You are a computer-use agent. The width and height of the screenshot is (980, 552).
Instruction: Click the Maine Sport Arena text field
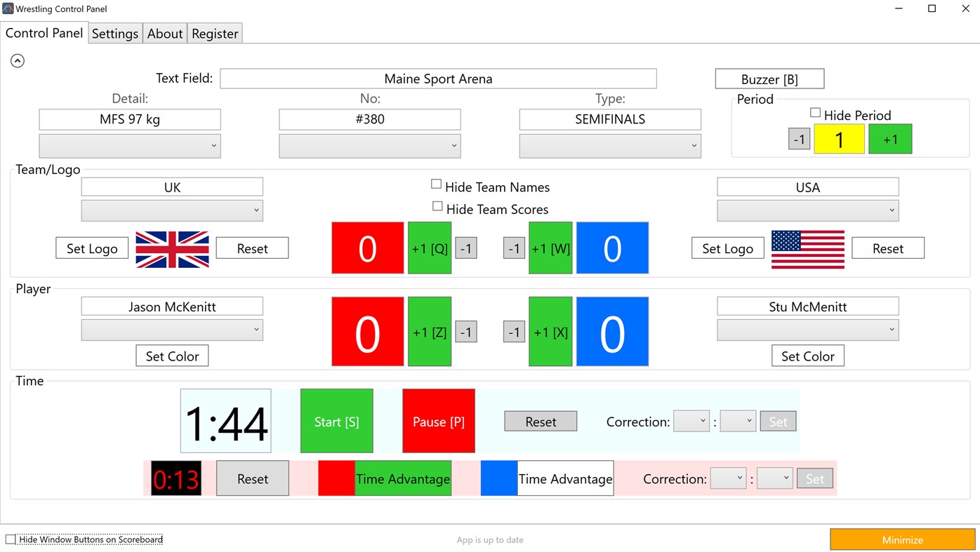(x=438, y=78)
